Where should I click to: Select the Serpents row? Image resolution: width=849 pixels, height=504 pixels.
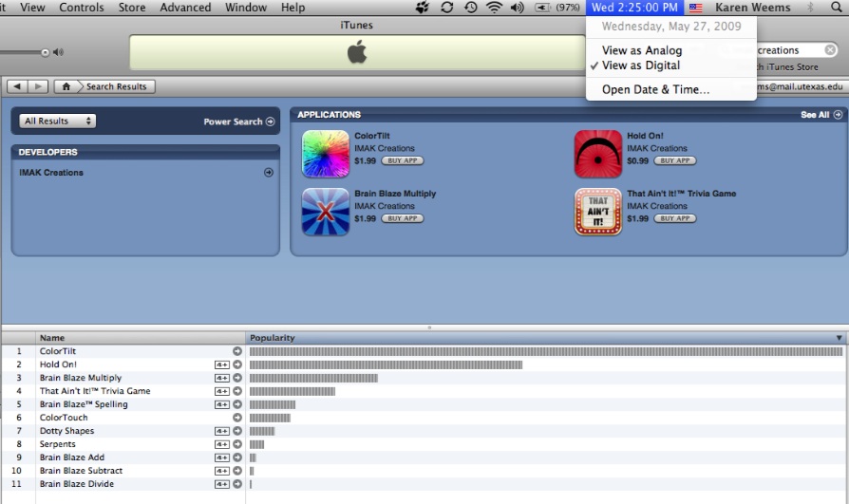click(424, 444)
